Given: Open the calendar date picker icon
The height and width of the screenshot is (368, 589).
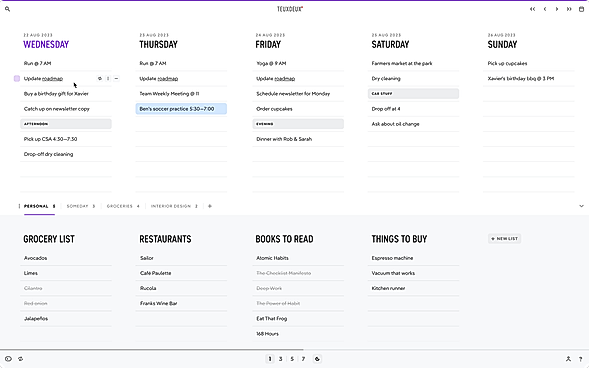Looking at the screenshot, I should coord(581,9).
